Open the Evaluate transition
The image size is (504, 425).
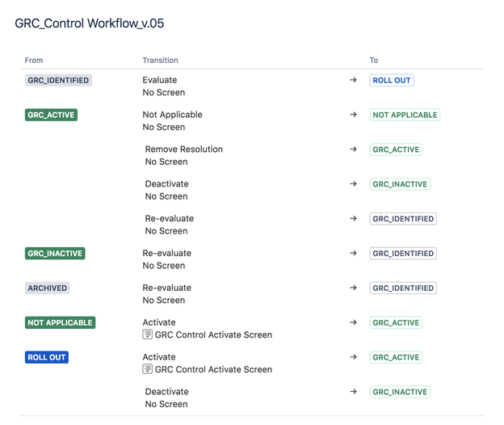tap(160, 80)
